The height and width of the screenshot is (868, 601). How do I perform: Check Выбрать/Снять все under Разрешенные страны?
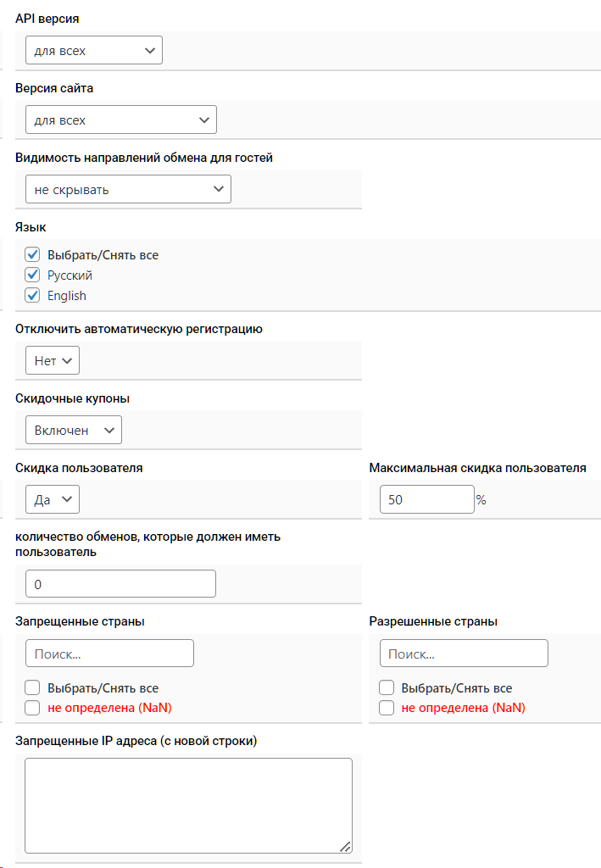(x=387, y=687)
